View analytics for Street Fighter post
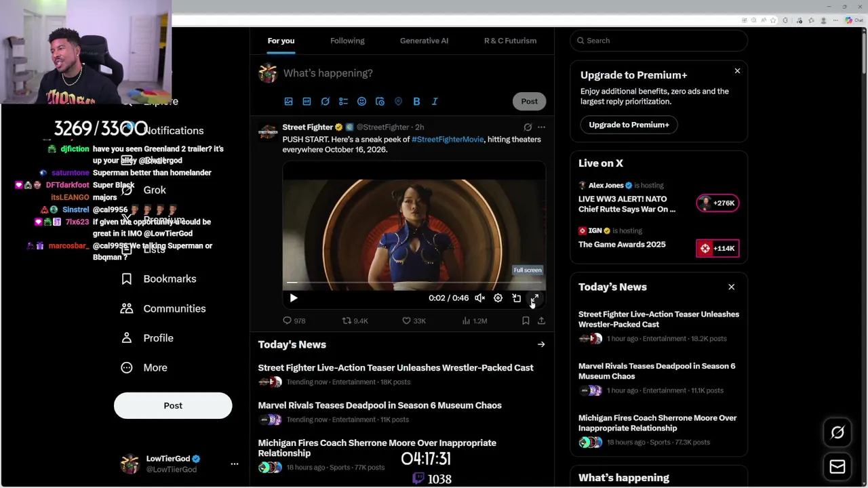The width and height of the screenshot is (868, 488). point(474,321)
